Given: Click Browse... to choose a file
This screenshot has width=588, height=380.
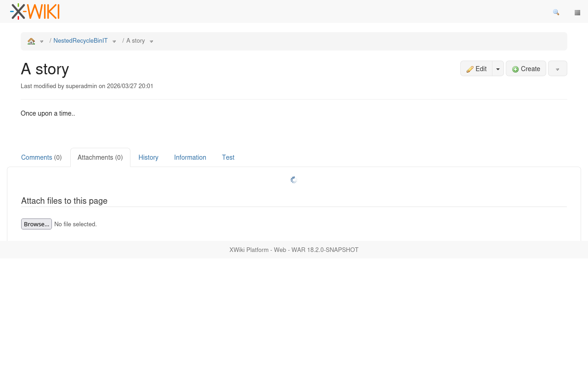Looking at the screenshot, I should (x=36, y=224).
